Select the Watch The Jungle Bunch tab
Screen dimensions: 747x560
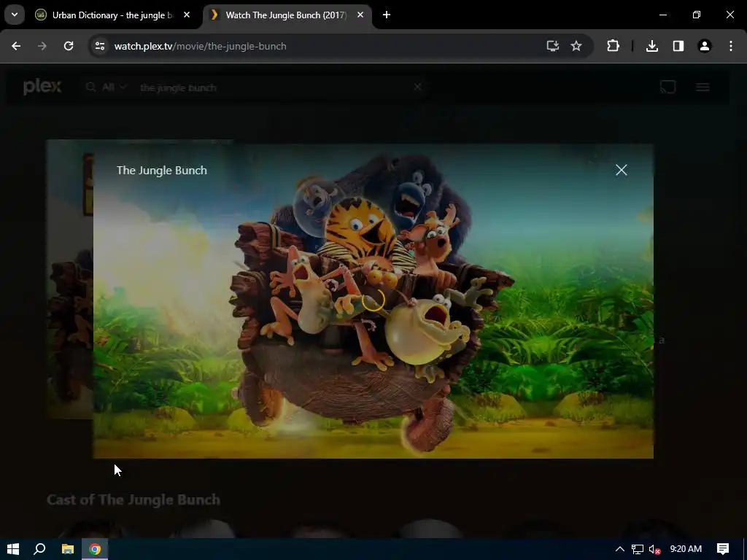pyautogui.click(x=286, y=15)
